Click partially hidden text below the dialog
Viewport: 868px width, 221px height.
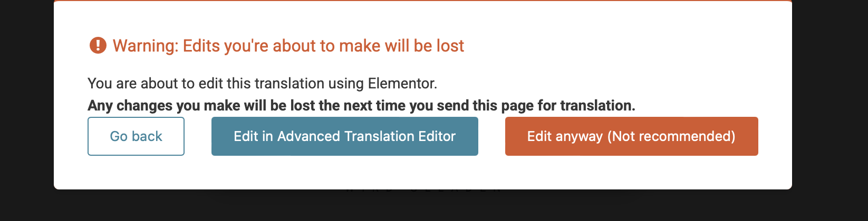[x=423, y=190]
